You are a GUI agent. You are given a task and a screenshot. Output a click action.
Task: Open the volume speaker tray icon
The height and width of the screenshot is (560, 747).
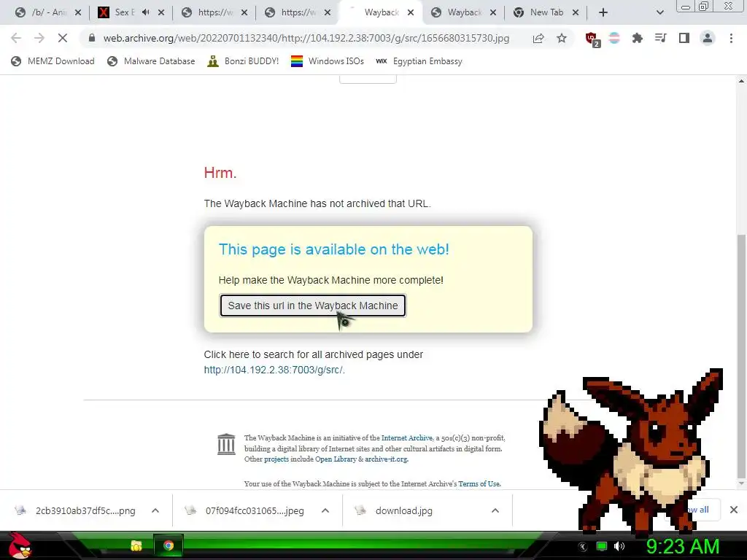coord(619,546)
